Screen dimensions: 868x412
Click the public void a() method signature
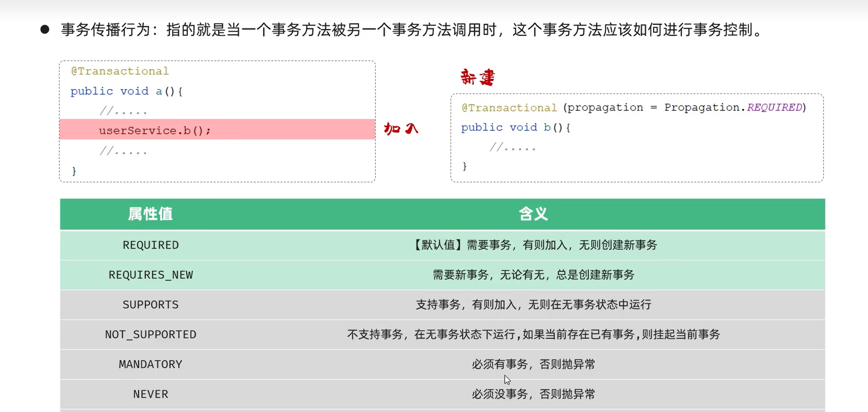(x=126, y=91)
